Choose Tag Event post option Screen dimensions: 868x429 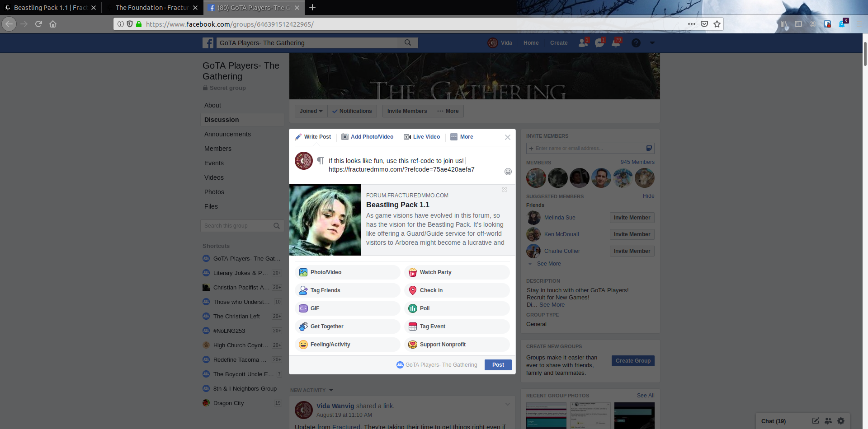click(x=457, y=326)
